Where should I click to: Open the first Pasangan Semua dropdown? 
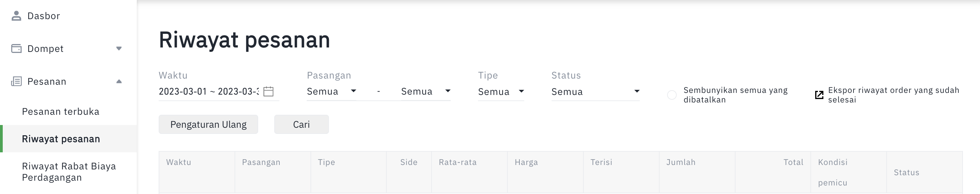pyautogui.click(x=331, y=92)
